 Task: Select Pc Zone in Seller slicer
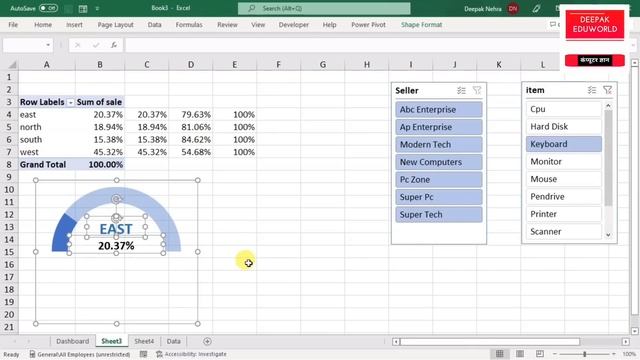pyautogui.click(x=439, y=180)
